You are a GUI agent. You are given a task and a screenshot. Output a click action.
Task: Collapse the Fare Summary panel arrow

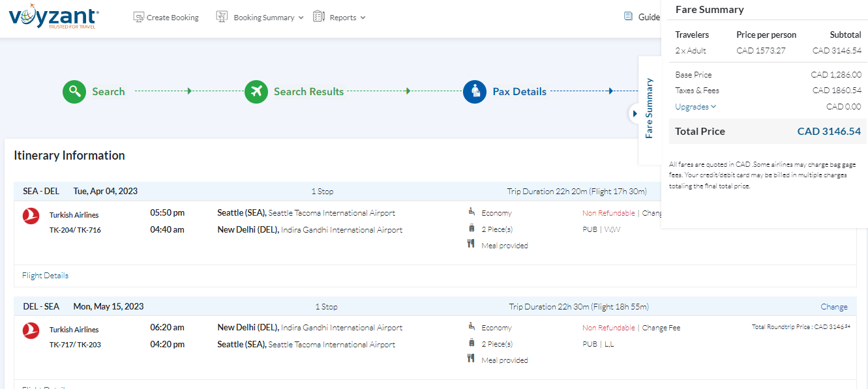pos(635,114)
